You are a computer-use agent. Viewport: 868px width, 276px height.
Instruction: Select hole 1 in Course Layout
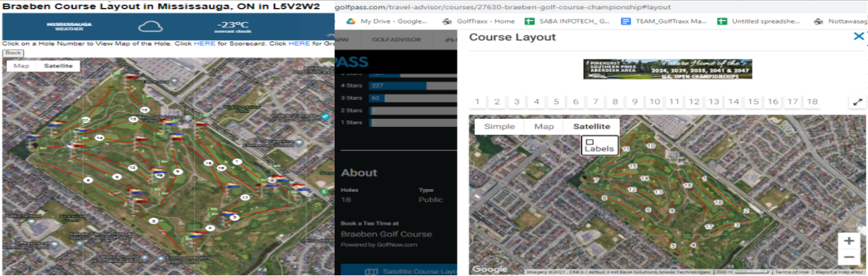click(x=477, y=102)
